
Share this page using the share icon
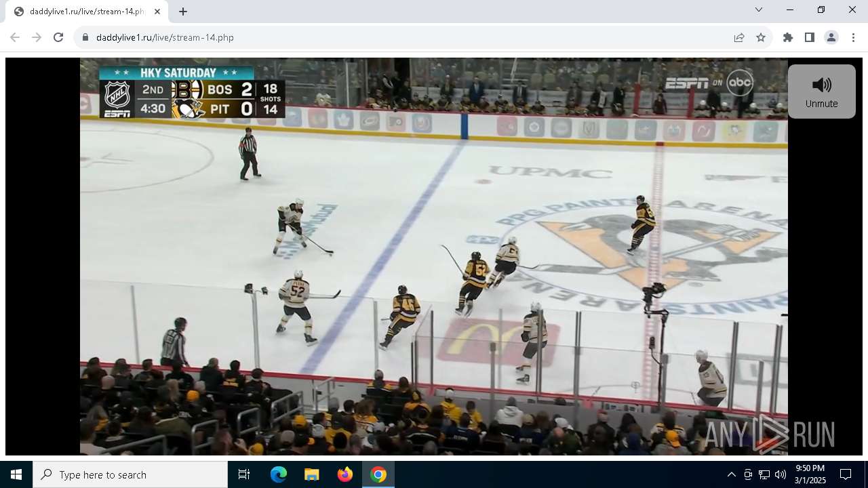pyautogui.click(x=739, y=37)
